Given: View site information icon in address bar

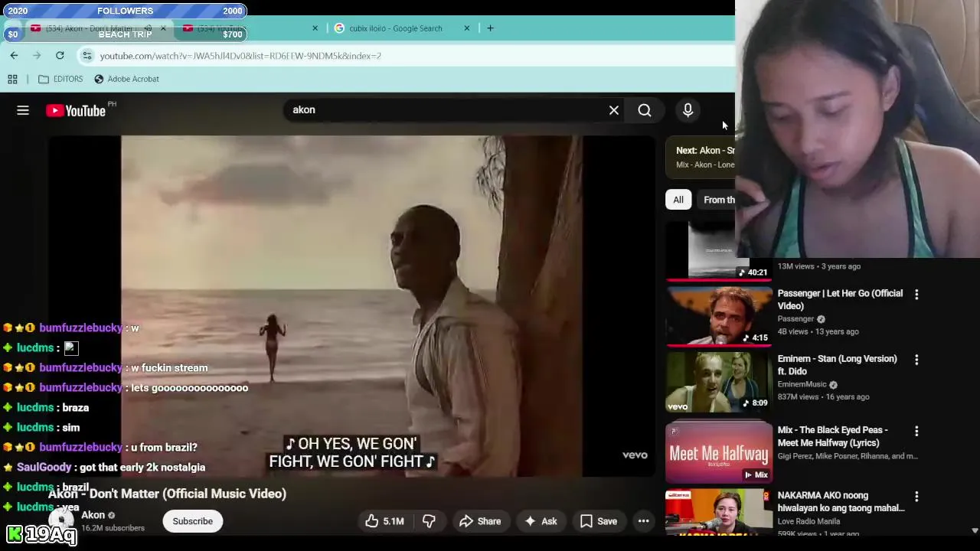Looking at the screenshot, I should coord(87,56).
